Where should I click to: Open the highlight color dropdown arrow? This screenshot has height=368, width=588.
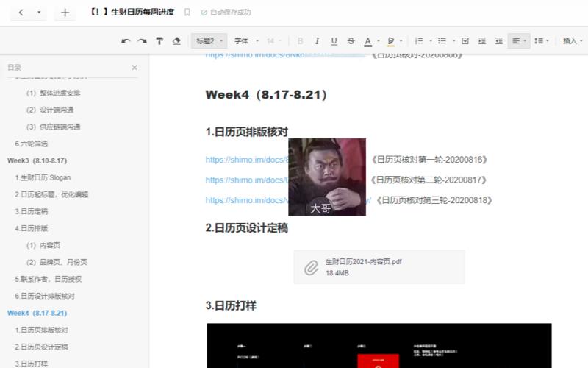click(401, 41)
